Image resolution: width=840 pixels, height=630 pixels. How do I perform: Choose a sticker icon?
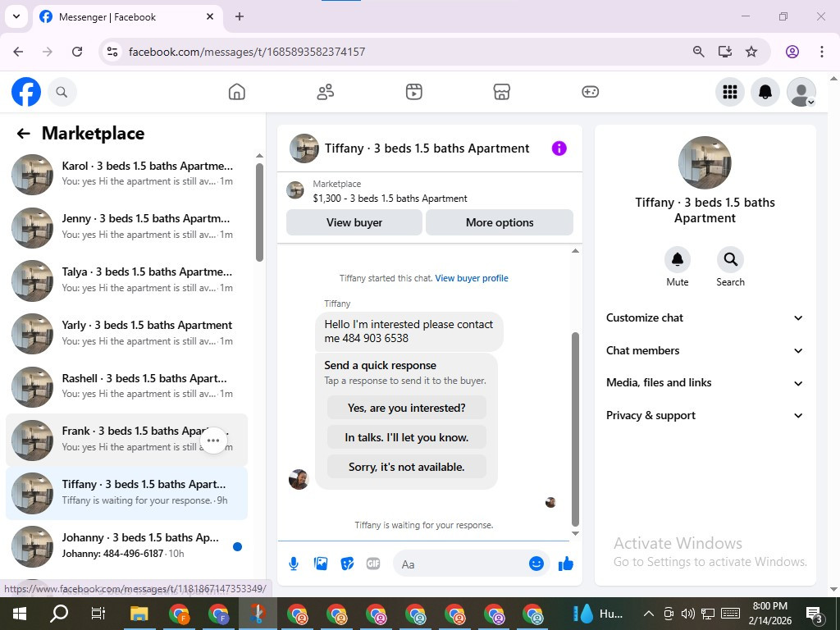pyautogui.click(x=347, y=564)
